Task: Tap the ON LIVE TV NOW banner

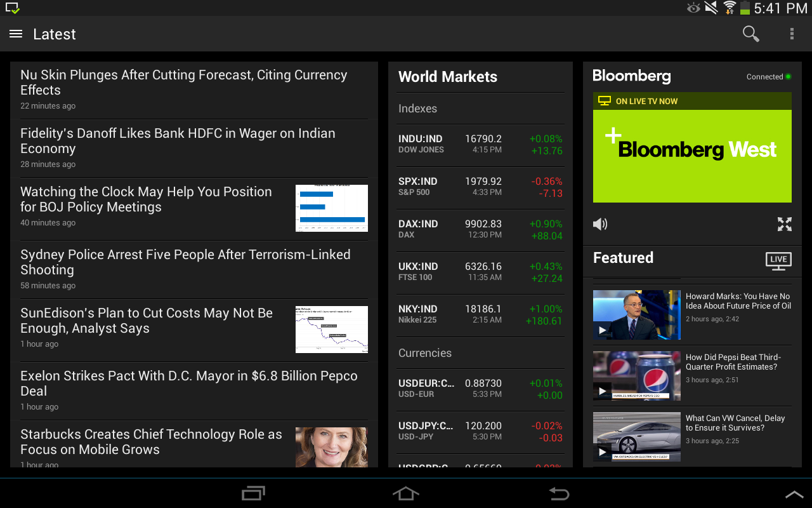Action: coord(692,101)
